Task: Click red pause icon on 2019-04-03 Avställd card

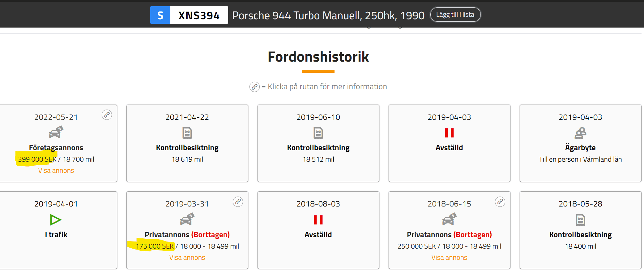Action: pos(449,133)
